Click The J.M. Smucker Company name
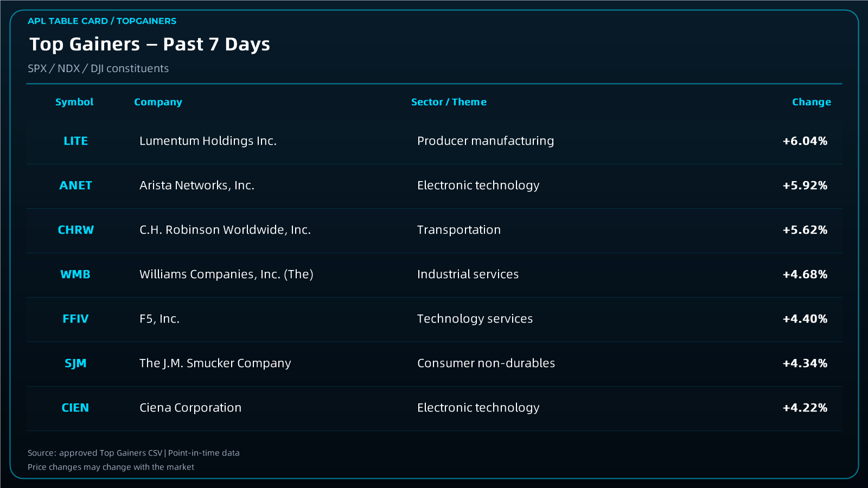This screenshot has height=488, width=868. point(215,363)
